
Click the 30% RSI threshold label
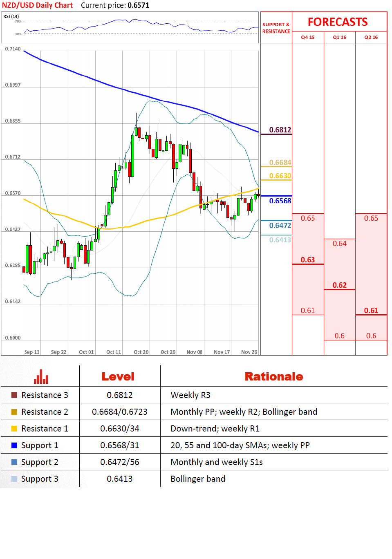click(18, 34)
